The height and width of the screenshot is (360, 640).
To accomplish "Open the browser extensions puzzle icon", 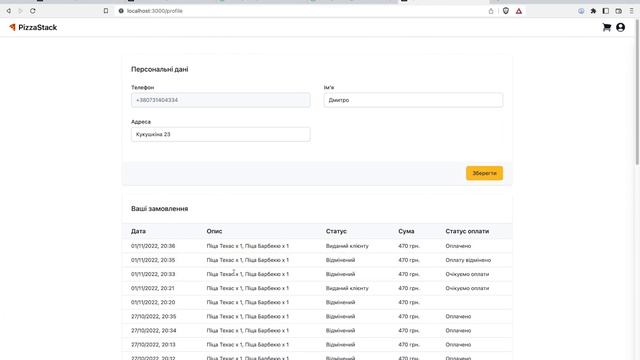I will 593,11.
